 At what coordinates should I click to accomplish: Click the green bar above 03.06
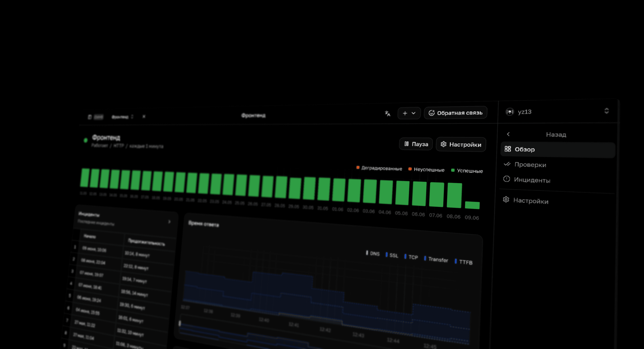pos(370,191)
